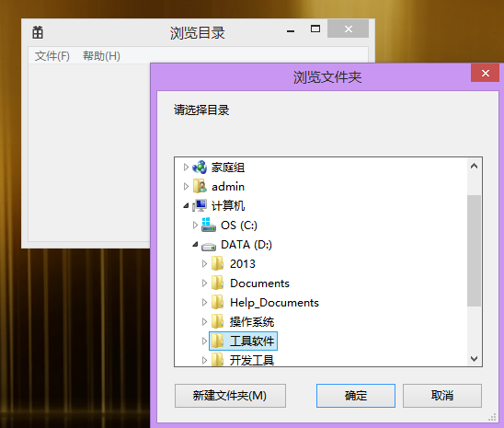Click the 工具软件 folder icon
The height and width of the screenshot is (428, 504).
click(x=218, y=341)
